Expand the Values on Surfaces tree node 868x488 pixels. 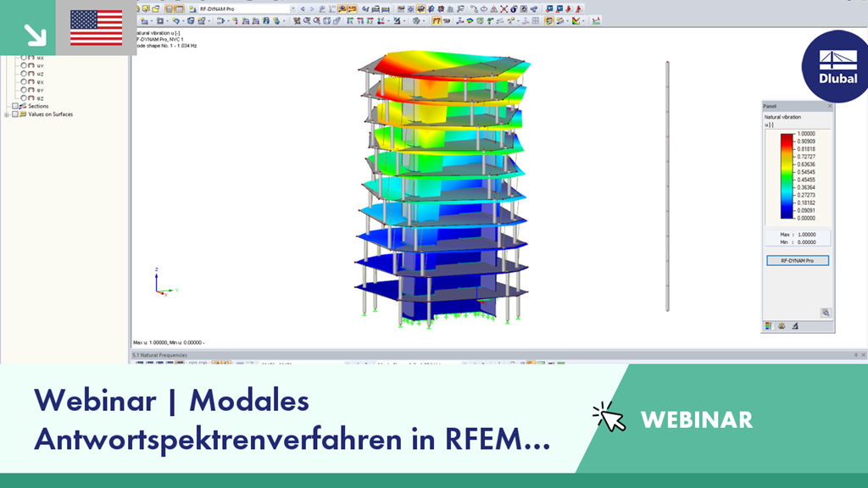tap(7, 114)
